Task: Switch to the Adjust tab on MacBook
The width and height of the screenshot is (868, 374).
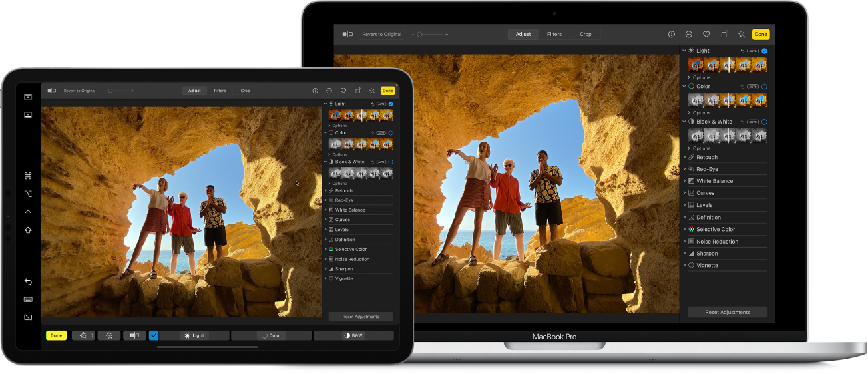Action: [523, 34]
